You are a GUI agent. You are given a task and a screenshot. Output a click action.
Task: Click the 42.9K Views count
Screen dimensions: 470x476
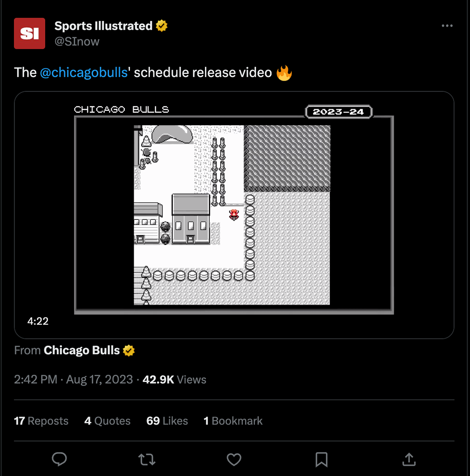click(174, 380)
